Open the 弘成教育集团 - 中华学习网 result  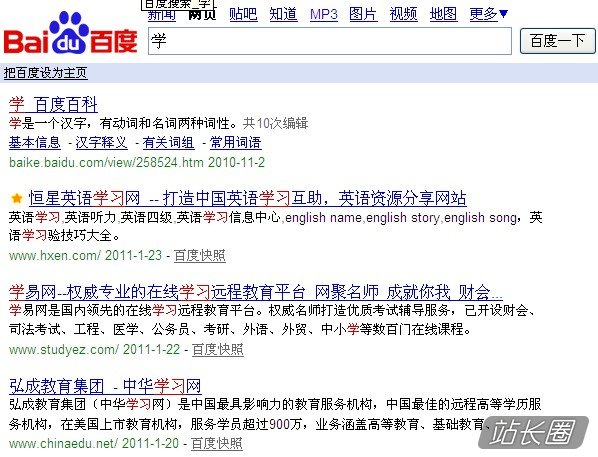(x=105, y=386)
